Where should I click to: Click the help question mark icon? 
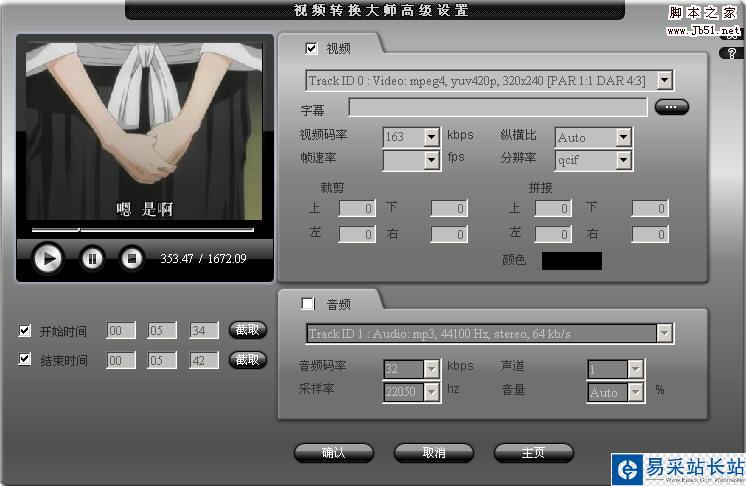point(732,53)
